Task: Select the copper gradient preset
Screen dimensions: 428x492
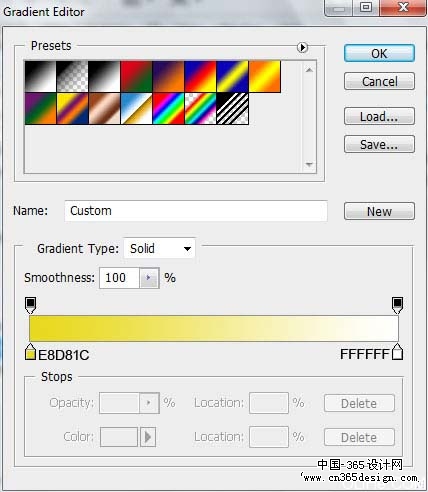Action: pos(104,109)
